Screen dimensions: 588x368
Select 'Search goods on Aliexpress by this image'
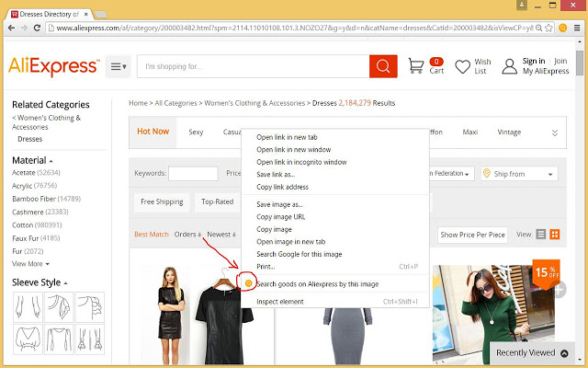[x=317, y=284]
